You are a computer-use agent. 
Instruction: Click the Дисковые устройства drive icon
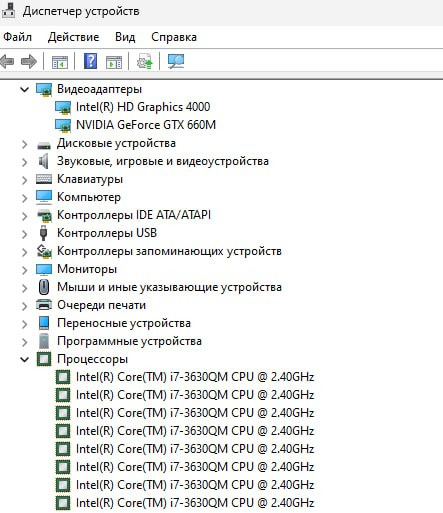pos(44,145)
